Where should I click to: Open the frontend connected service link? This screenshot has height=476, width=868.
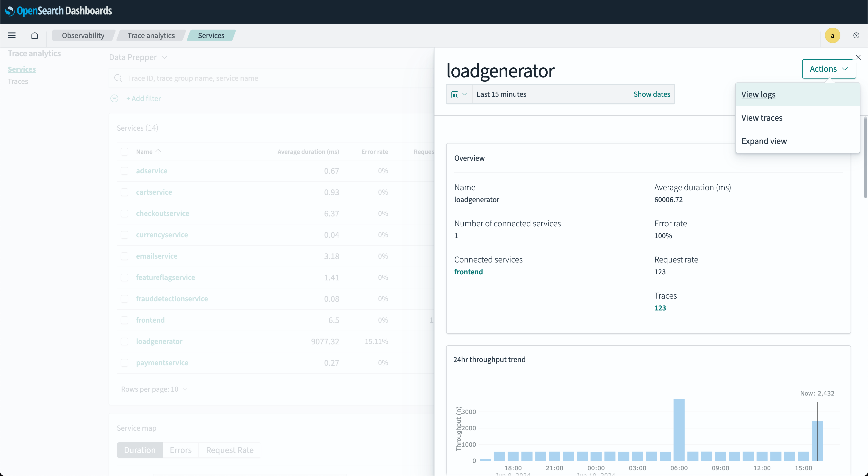[x=468, y=272]
